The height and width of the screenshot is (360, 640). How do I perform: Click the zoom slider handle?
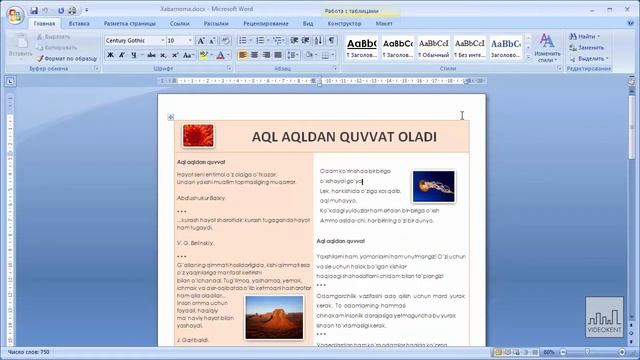point(587,352)
